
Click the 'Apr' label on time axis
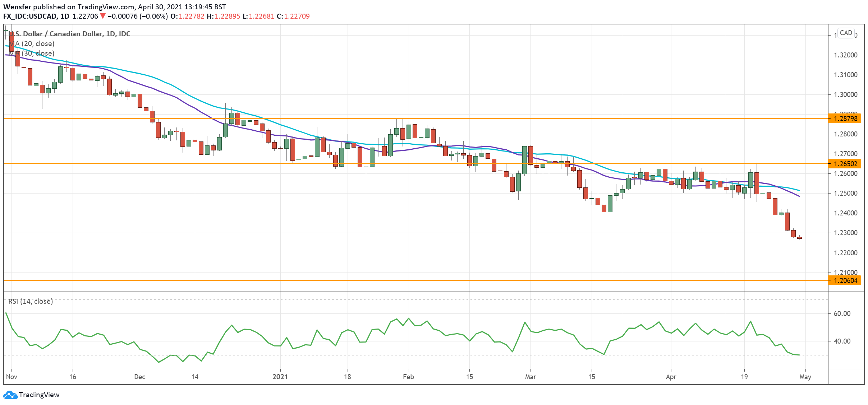pos(671,377)
